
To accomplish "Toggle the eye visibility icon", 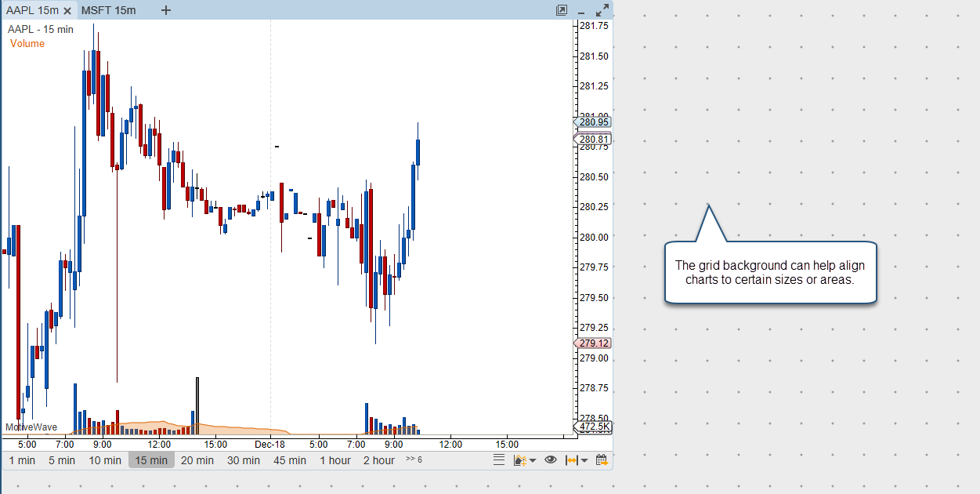I will (551, 460).
